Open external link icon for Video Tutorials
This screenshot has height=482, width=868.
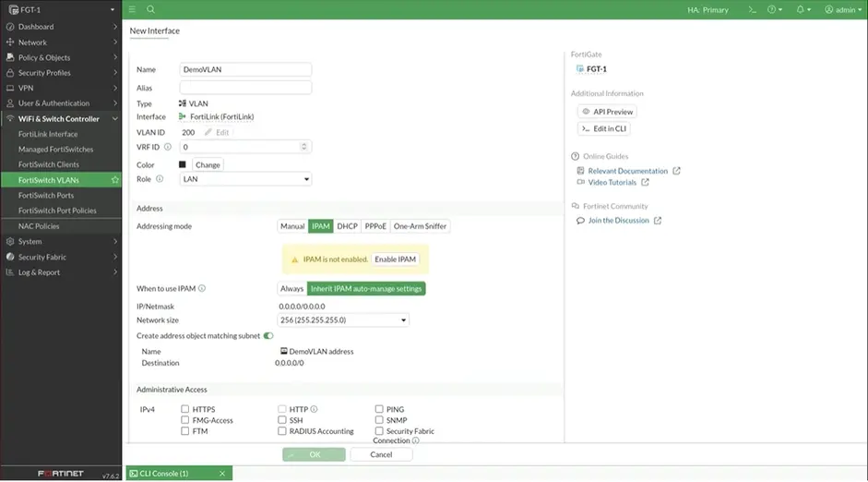(645, 182)
